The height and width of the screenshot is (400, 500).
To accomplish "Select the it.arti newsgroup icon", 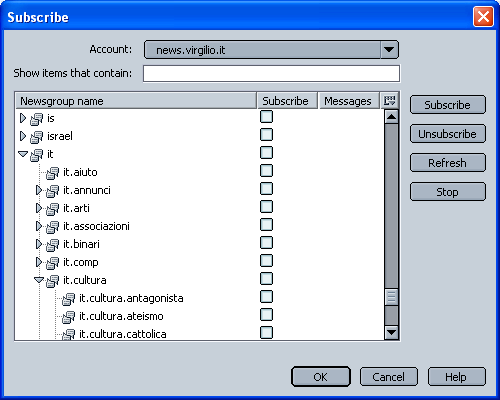I will [52, 208].
